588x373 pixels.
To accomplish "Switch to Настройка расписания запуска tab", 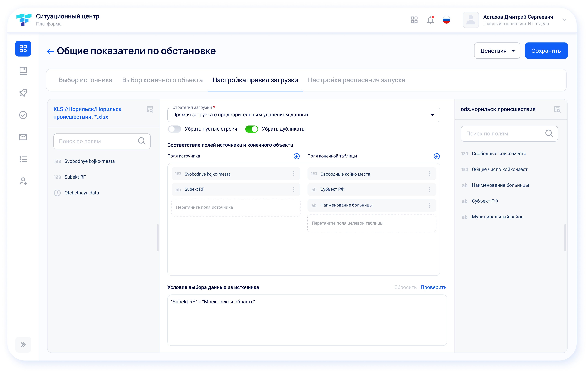I will [356, 80].
